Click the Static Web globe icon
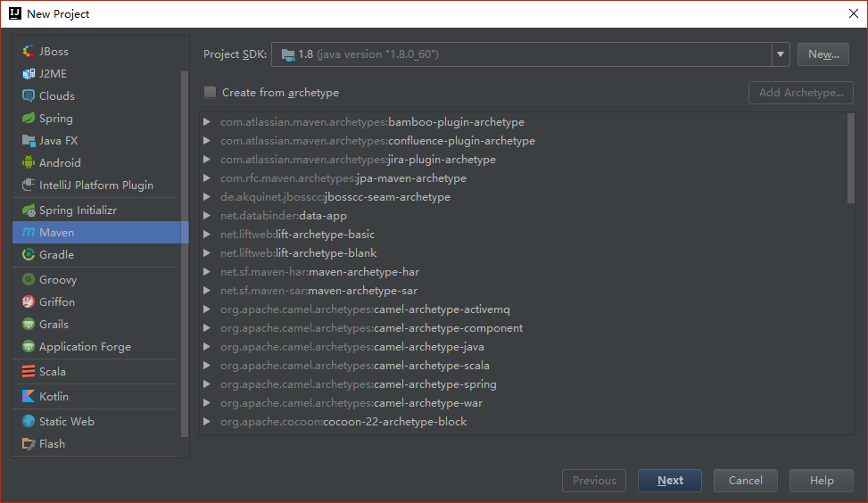 click(x=29, y=421)
